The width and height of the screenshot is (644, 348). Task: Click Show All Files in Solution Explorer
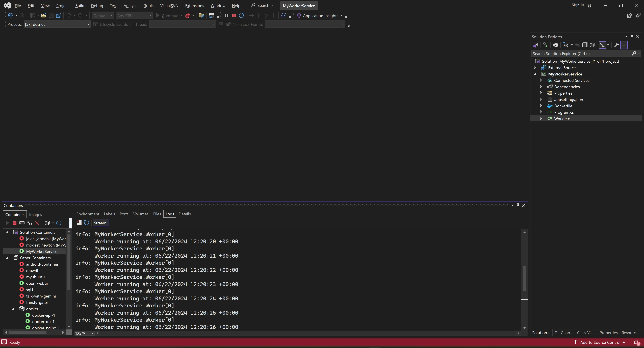592,45
